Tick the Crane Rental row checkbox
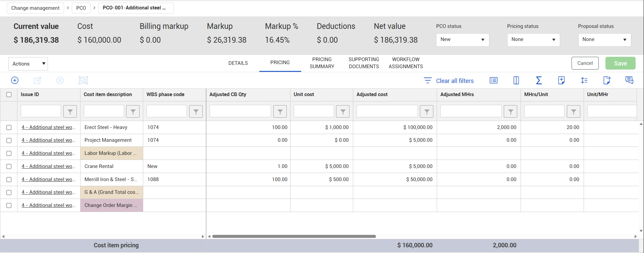 (x=9, y=167)
